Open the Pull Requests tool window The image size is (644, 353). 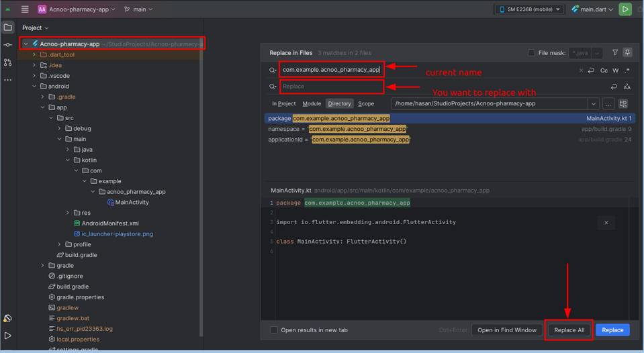8,62
